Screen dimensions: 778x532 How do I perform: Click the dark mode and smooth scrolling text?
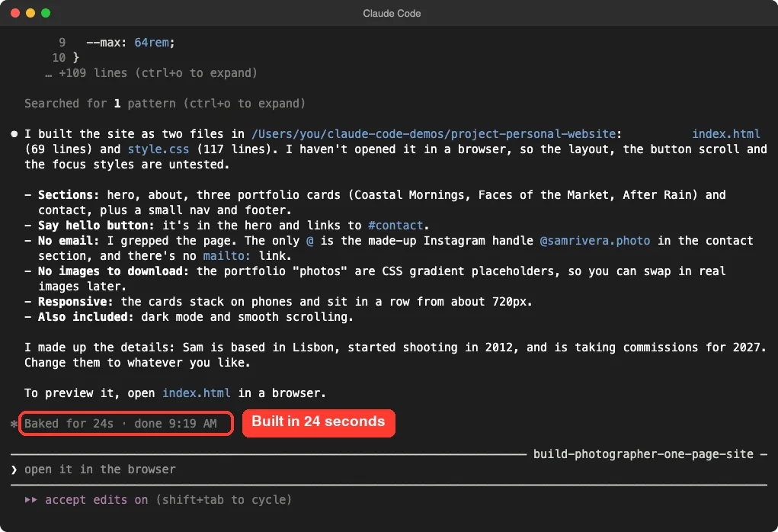click(x=247, y=316)
